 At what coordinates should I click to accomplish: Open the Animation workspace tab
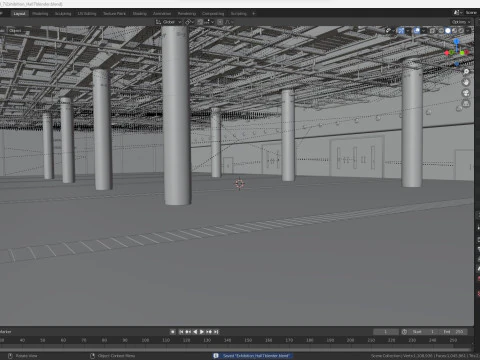162,14
